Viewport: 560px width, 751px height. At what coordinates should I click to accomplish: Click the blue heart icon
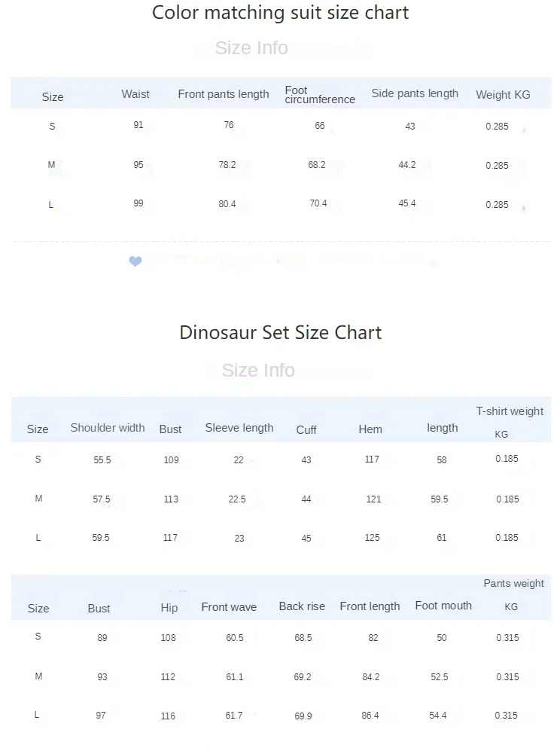[x=135, y=261]
